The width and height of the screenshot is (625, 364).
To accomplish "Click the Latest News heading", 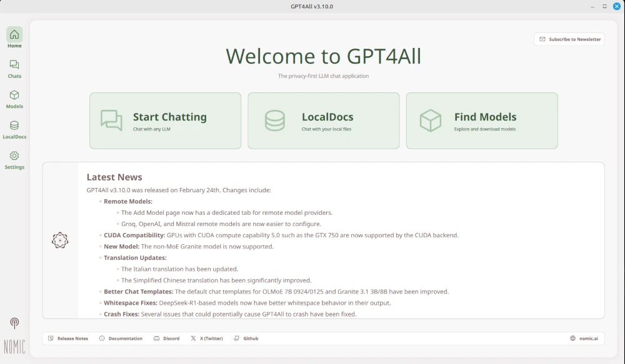I will pos(114,177).
